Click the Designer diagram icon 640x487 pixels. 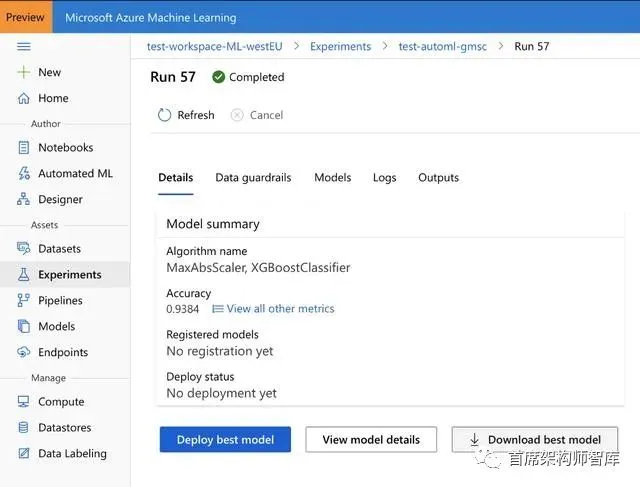coord(24,199)
